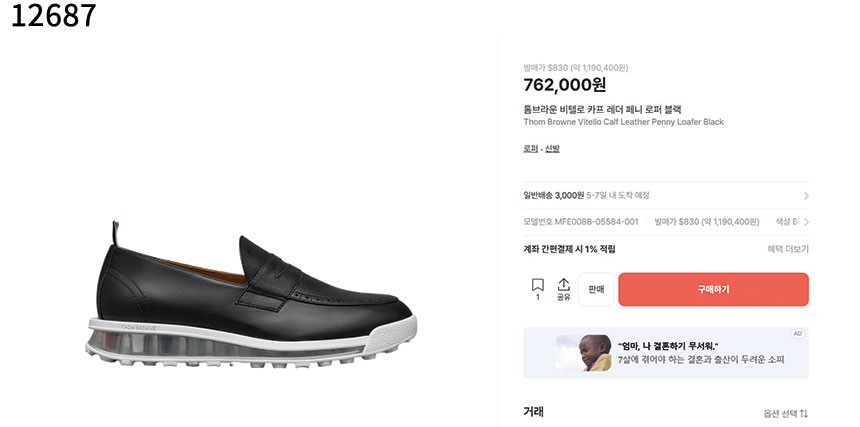The height and width of the screenshot is (427, 860).
Task: Select the 거래 section heading
Action: coord(534,411)
